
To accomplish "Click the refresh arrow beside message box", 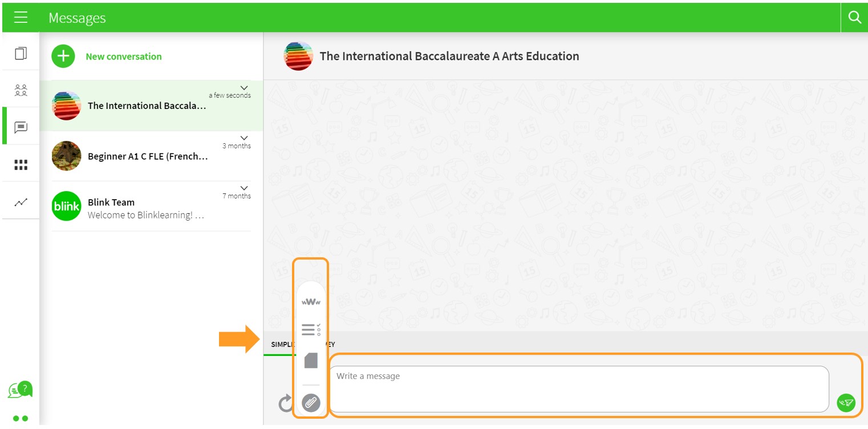I will point(285,403).
